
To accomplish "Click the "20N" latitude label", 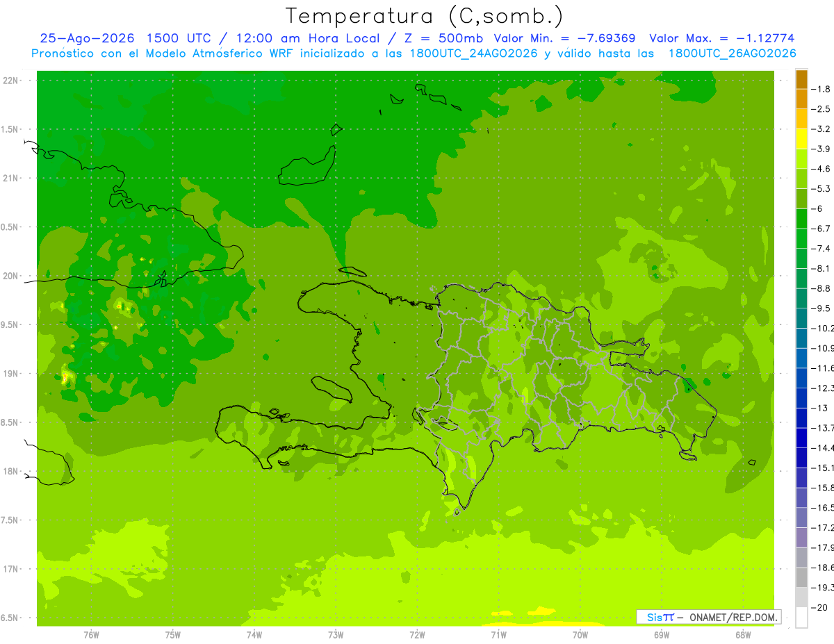I will click(11, 276).
